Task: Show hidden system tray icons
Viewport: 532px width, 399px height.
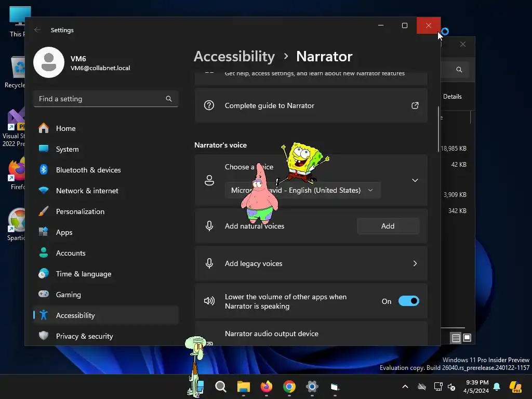Action: pos(405,387)
